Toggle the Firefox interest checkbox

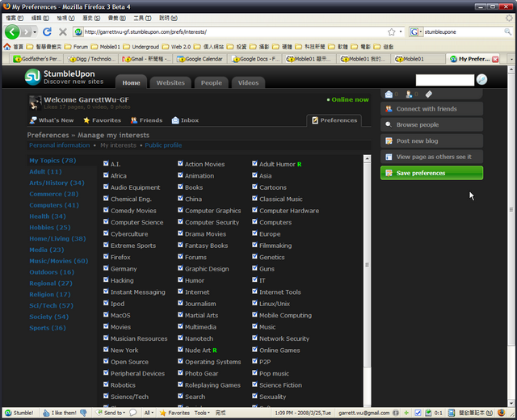point(106,256)
